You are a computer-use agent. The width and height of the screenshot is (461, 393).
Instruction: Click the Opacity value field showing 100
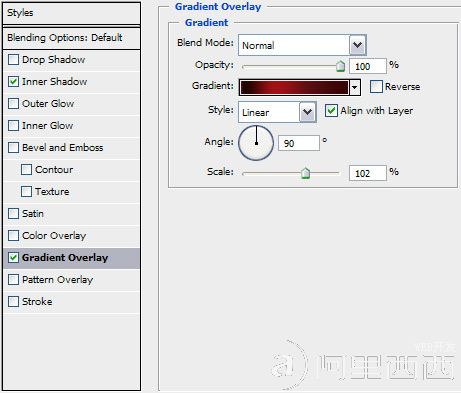pos(368,66)
